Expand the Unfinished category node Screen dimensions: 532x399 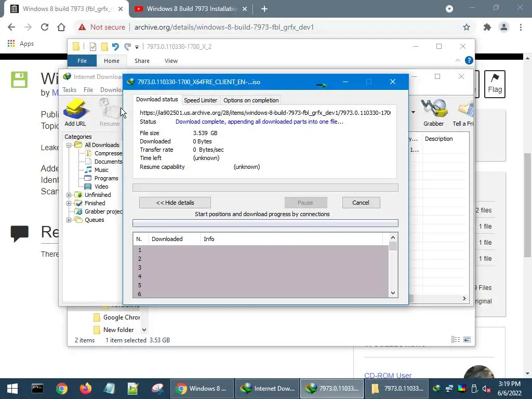tap(69, 195)
